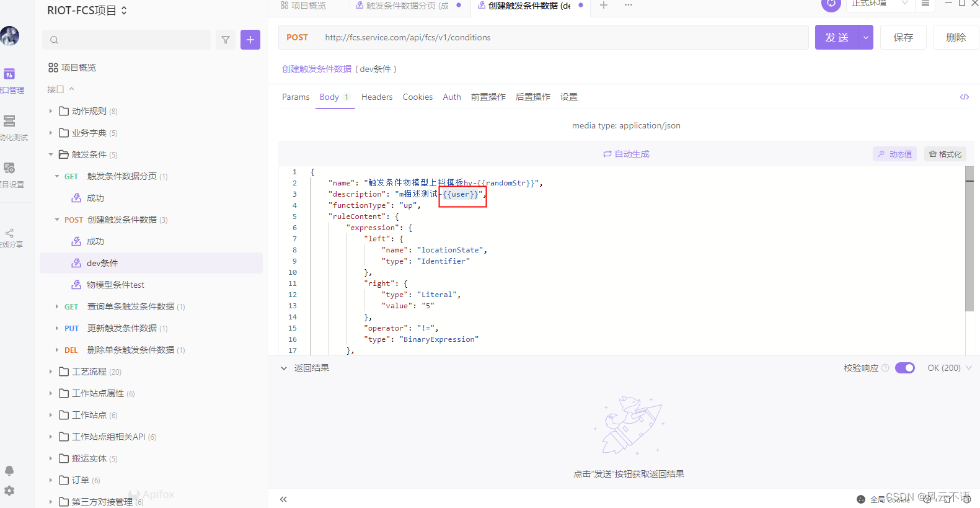Switch to the 项目概览 top tab
The height and width of the screenshot is (508, 980).
click(x=304, y=5)
